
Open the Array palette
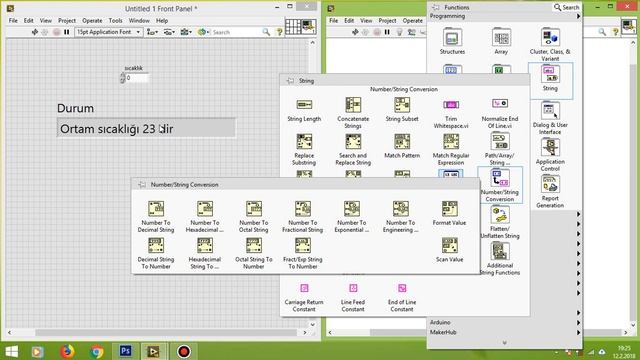tap(501, 41)
